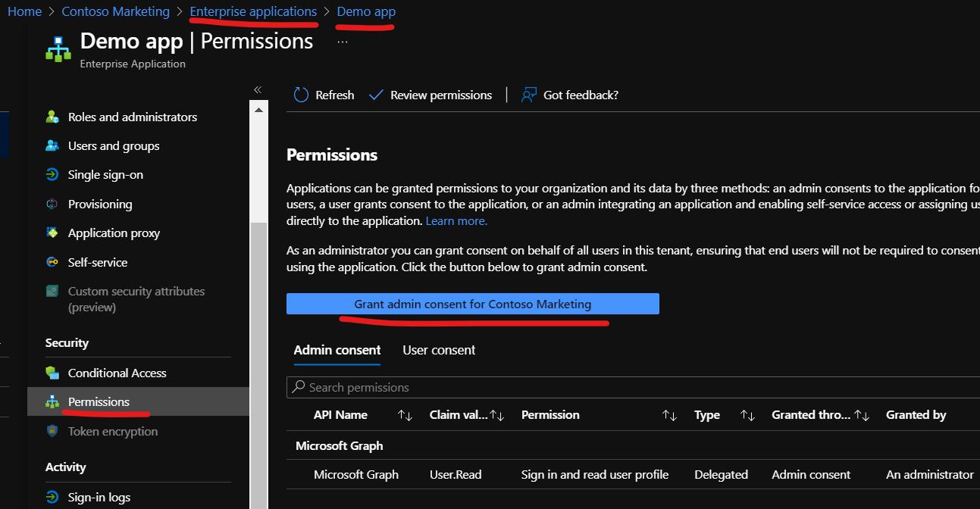This screenshot has height=509, width=980.
Task: Click the Provisioning icon
Action: [52, 204]
